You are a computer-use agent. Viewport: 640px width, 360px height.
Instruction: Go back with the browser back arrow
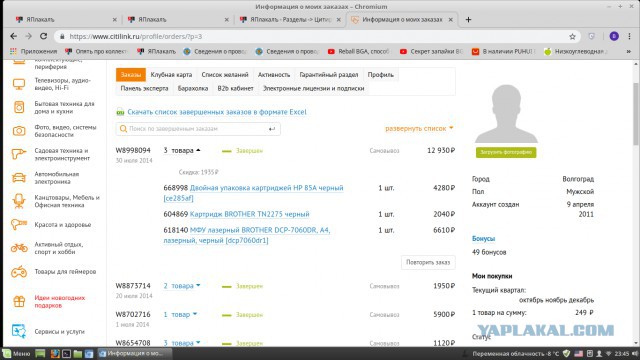coord(13,36)
